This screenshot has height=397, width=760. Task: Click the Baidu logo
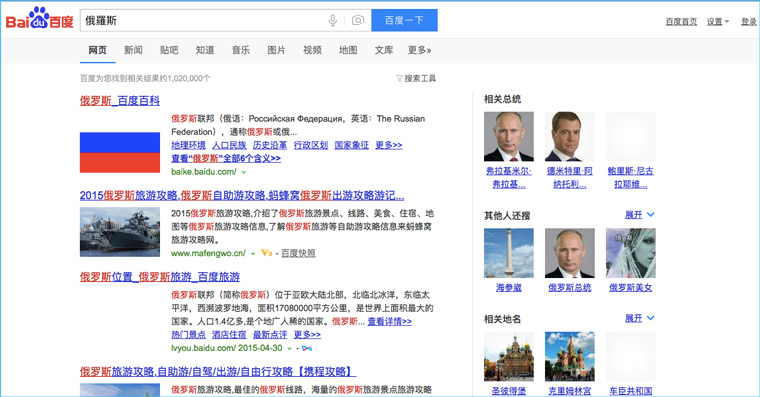pos(39,19)
